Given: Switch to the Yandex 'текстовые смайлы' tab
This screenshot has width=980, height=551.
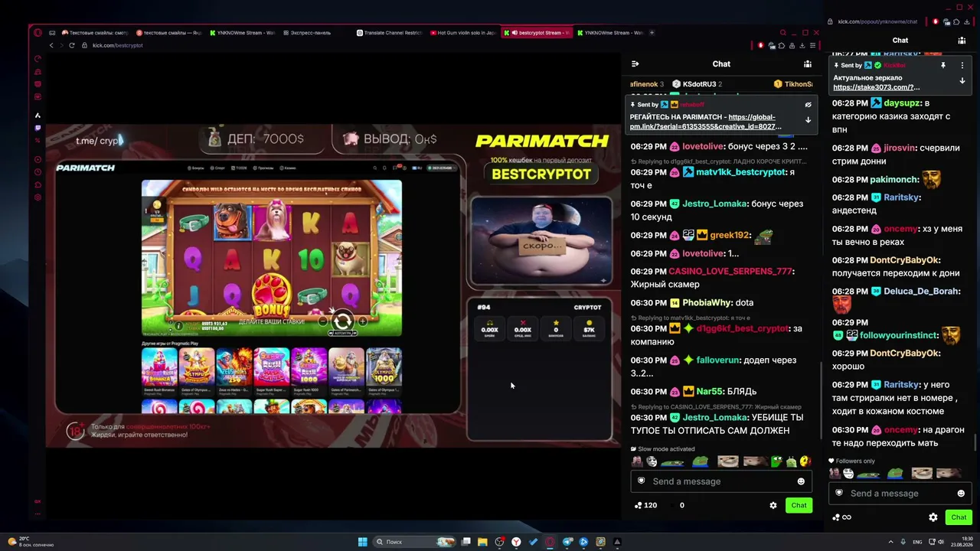Looking at the screenshot, I should (x=169, y=33).
